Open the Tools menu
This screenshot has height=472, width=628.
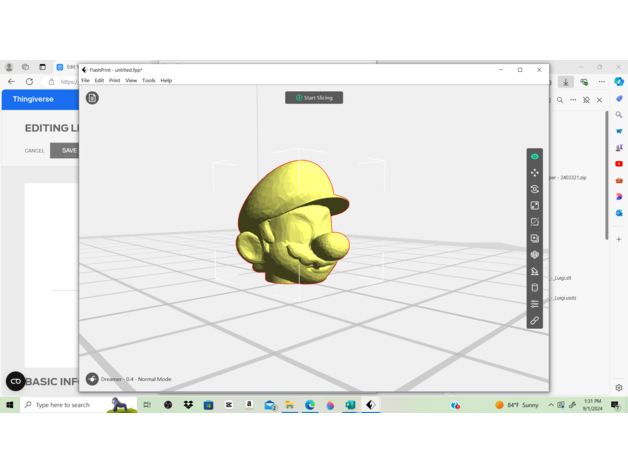(x=148, y=81)
